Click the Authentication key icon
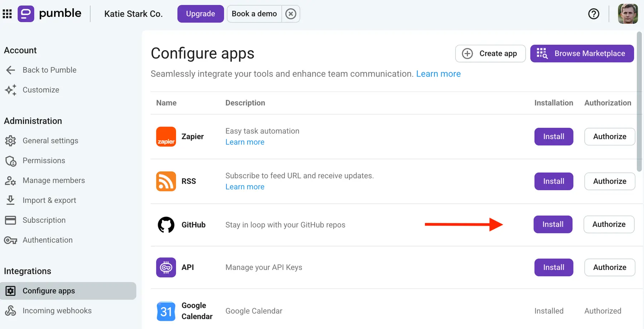Viewport: 644px width, 329px height. pyautogui.click(x=10, y=240)
